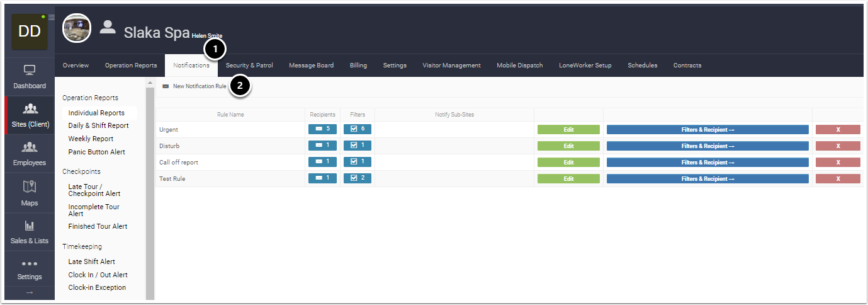The image size is (868, 305).
Task: Open Filters & Recipient for Disturb
Action: coord(707,146)
